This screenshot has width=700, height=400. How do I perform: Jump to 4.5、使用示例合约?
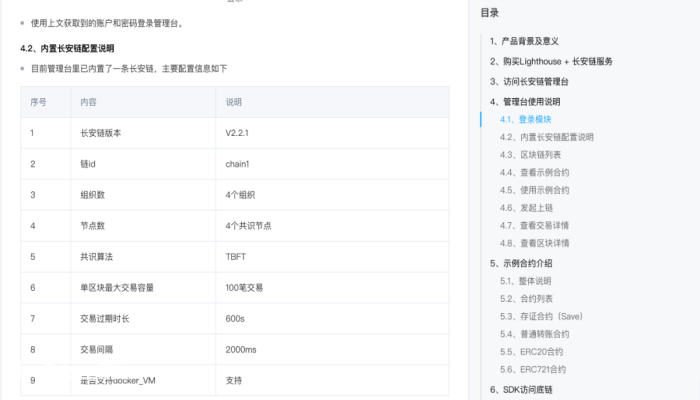coord(534,190)
